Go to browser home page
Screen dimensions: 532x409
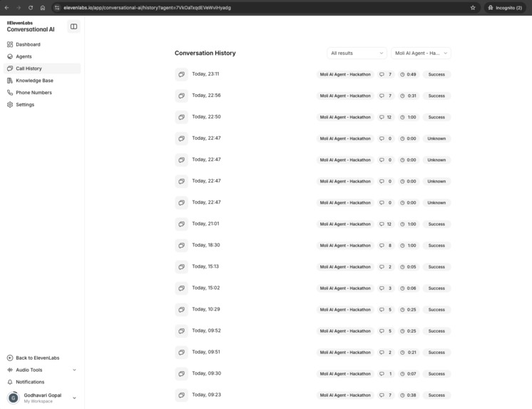pyautogui.click(x=43, y=7)
